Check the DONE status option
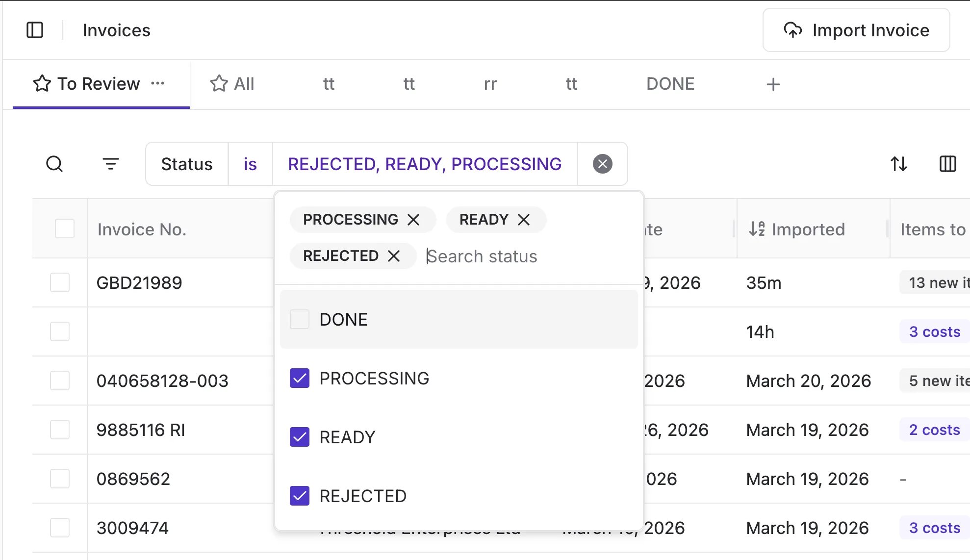This screenshot has width=970, height=560. (300, 319)
